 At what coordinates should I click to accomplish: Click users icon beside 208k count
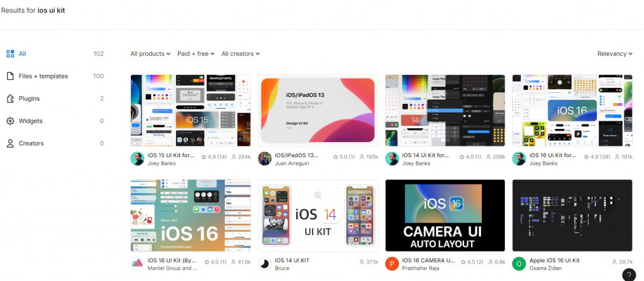(489, 157)
